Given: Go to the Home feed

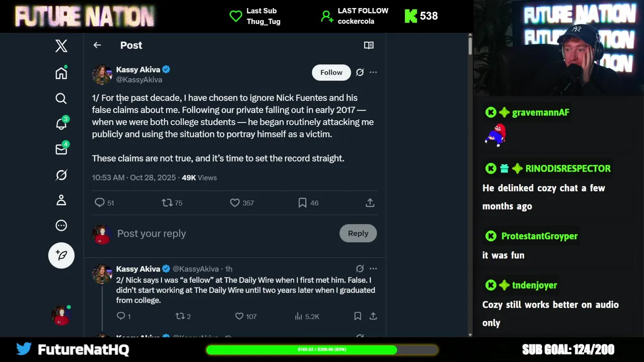Looking at the screenshot, I should pos(61,73).
